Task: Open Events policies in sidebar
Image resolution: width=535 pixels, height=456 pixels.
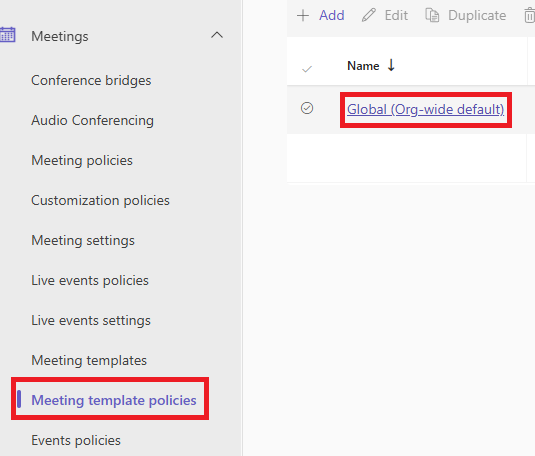Action: 76,440
